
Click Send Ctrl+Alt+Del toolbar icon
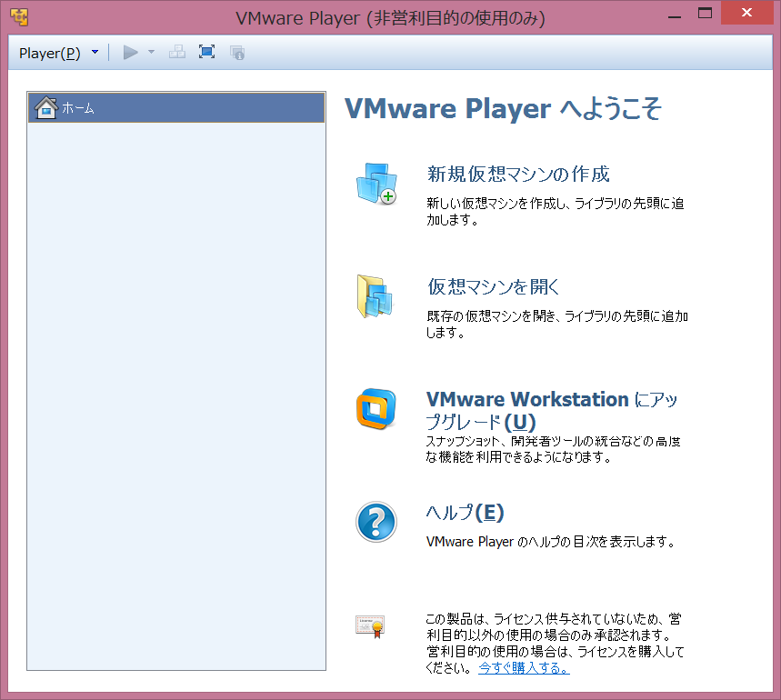click(176, 52)
